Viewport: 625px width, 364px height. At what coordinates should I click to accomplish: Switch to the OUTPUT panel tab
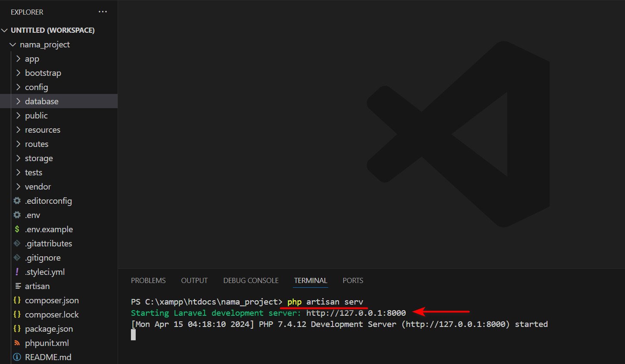[x=194, y=280]
